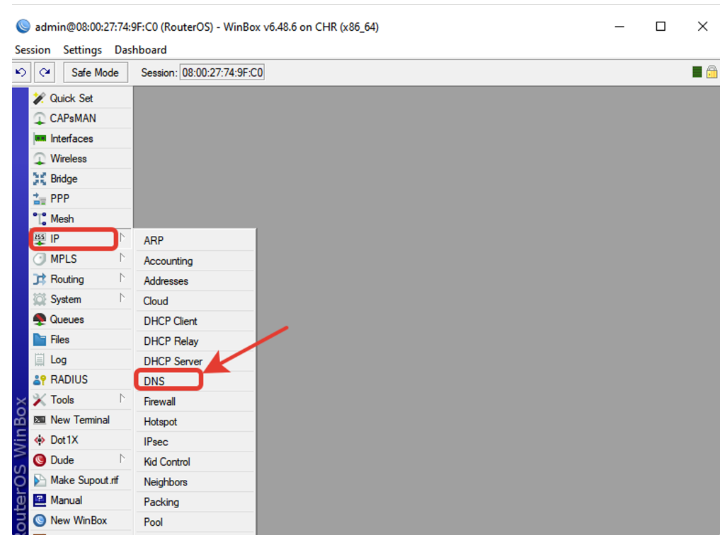Open the Settings menu
The height and width of the screenshot is (537, 722).
coord(82,50)
